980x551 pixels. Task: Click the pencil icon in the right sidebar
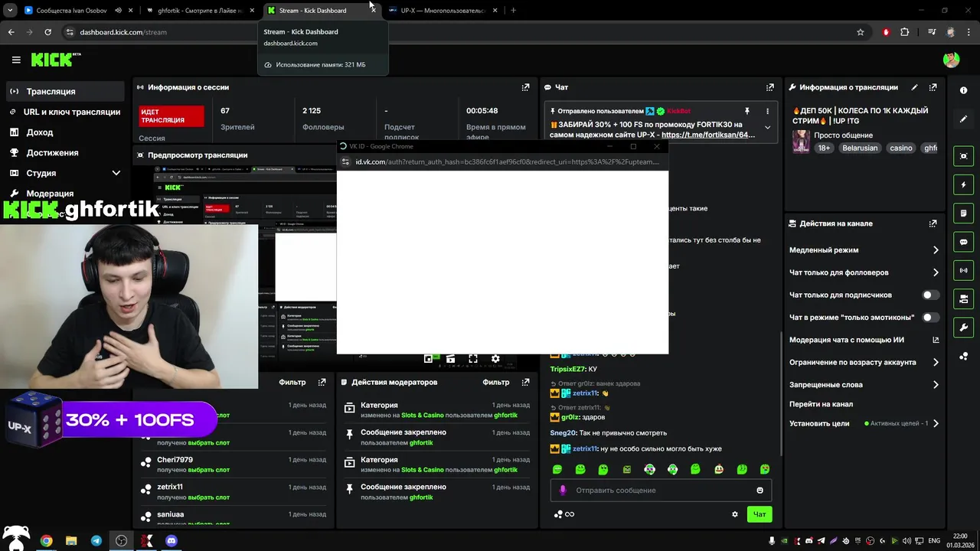click(x=963, y=119)
